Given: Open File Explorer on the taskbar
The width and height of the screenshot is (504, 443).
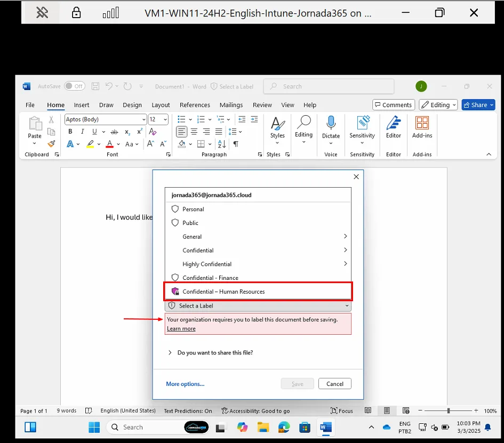Looking at the screenshot, I should click(x=263, y=427).
